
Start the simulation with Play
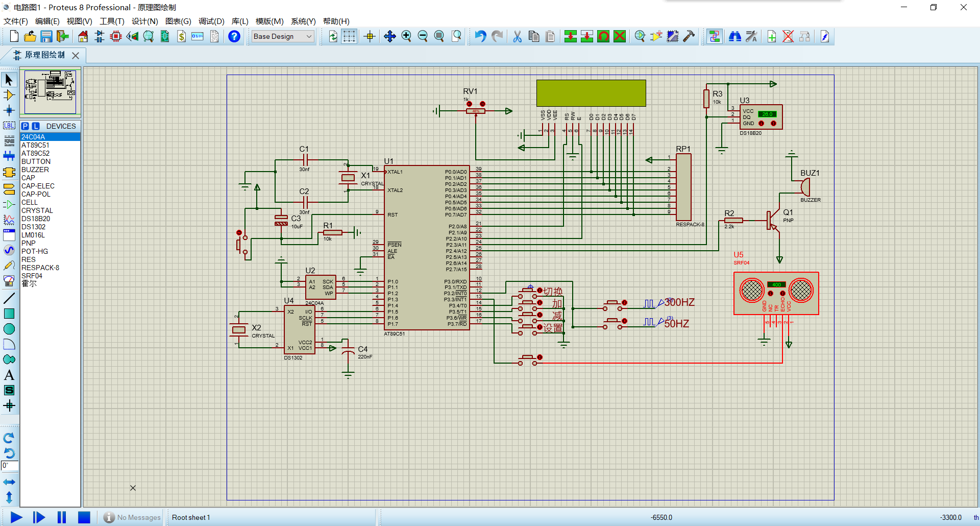coord(16,517)
